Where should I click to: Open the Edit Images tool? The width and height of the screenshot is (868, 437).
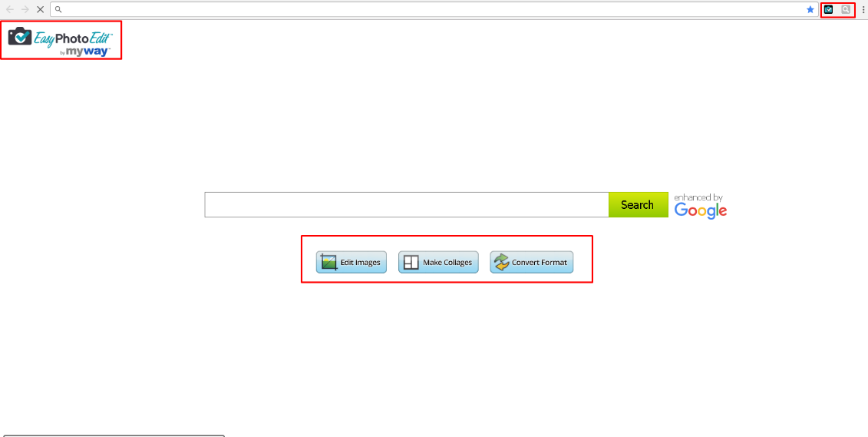[351, 263]
